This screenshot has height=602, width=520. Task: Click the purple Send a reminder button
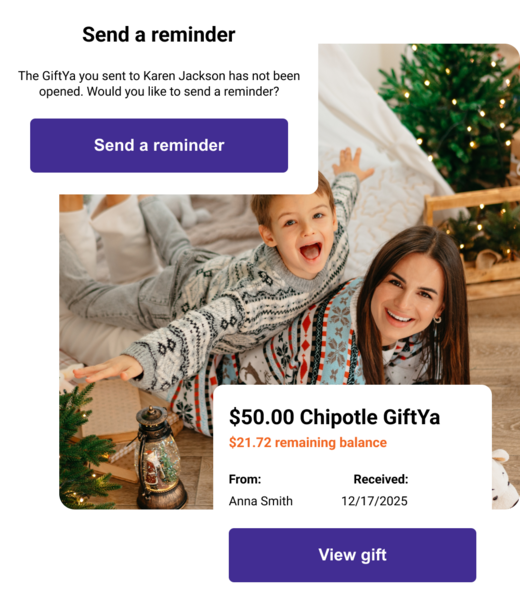coord(159,146)
